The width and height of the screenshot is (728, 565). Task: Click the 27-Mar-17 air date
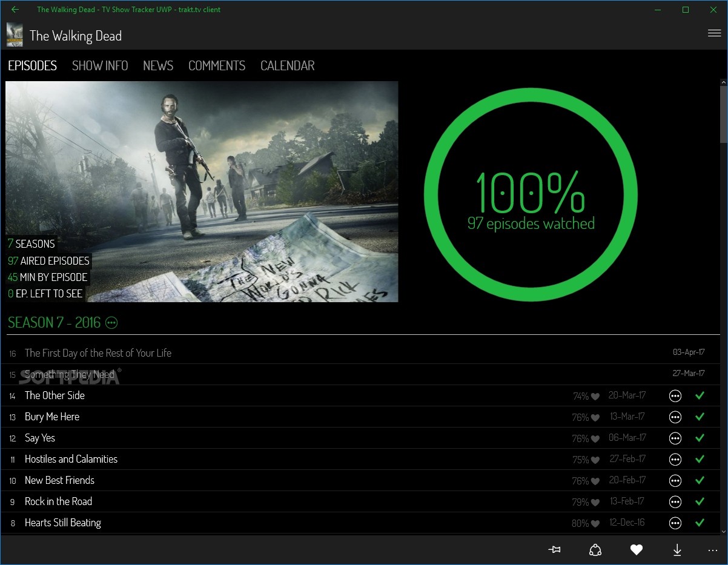tap(689, 373)
